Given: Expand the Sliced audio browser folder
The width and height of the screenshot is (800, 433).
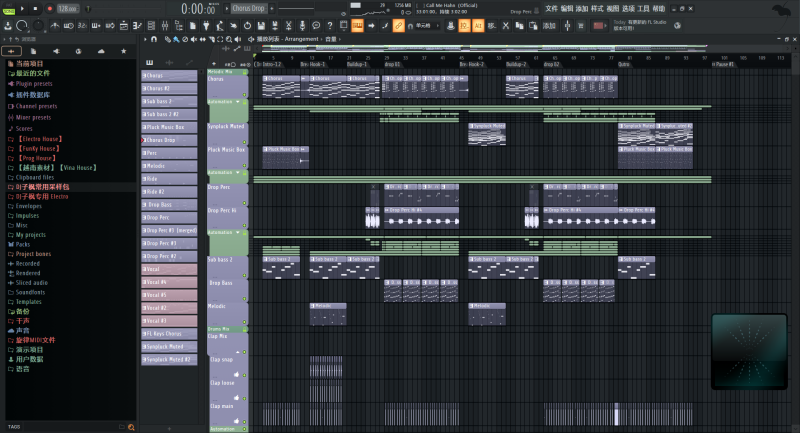Looking at the screenshot, I should tap(28, 283).
